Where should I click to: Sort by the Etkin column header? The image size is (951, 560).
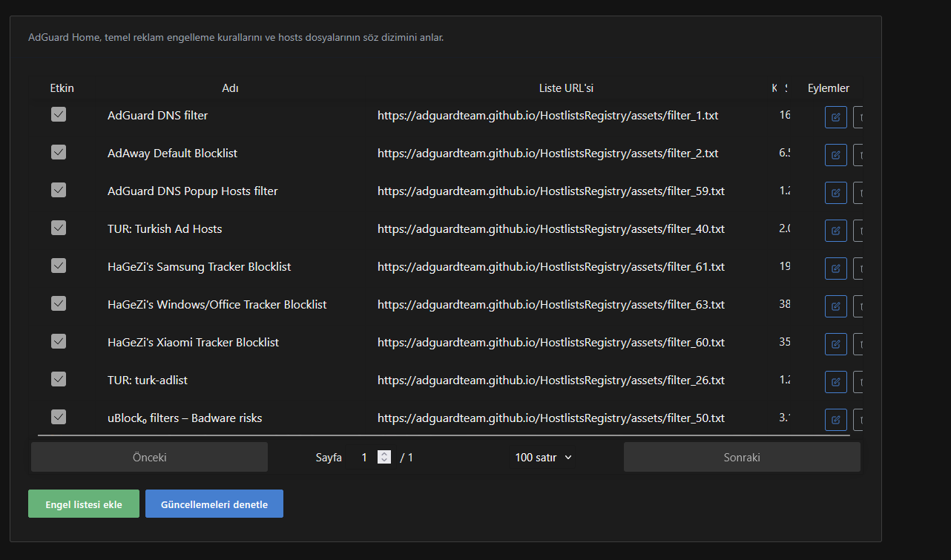click(62, 88)
